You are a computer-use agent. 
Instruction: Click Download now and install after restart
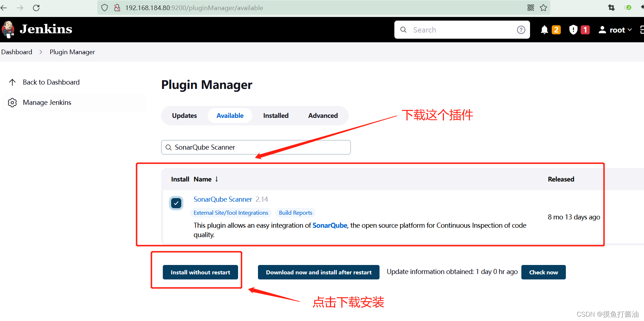pyautogui.click(x=319, y=272)
